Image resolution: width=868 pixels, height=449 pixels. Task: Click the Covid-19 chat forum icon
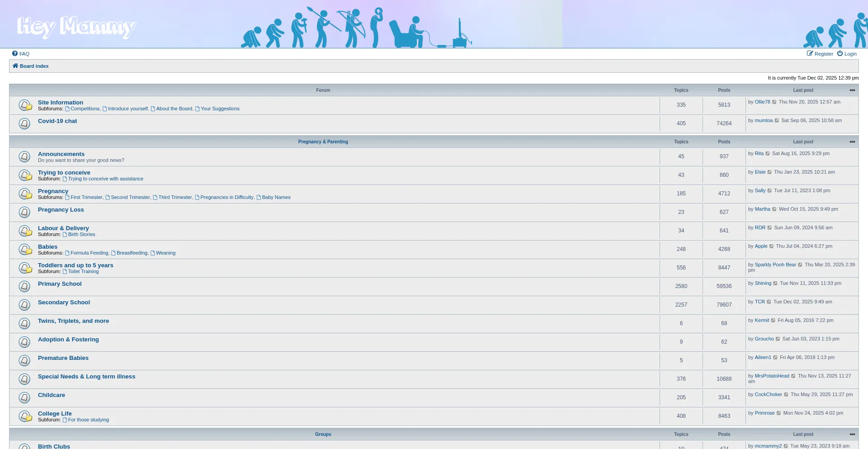click(x=25, y=123)
